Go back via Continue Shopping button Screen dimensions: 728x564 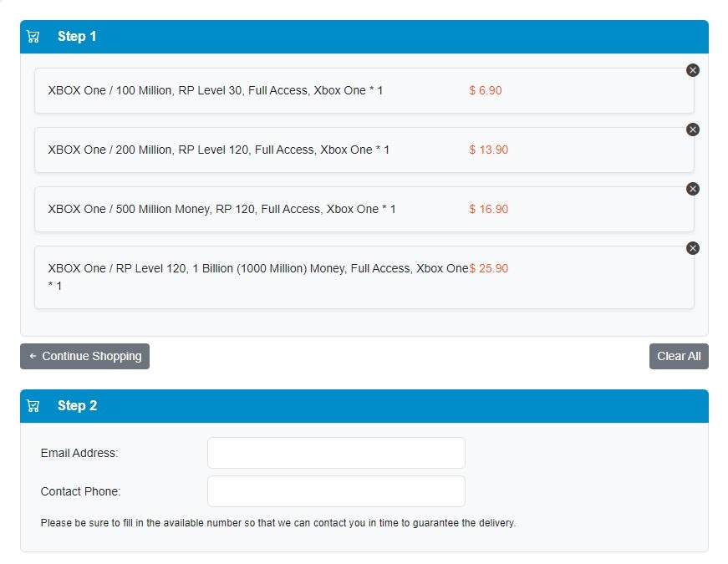(x=84, y=357)
